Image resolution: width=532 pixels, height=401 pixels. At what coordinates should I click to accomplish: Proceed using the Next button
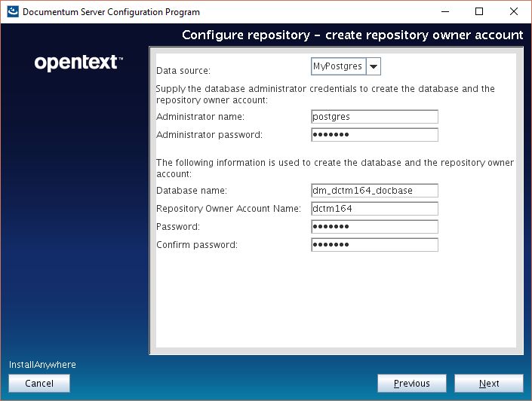tap(489, 384)
